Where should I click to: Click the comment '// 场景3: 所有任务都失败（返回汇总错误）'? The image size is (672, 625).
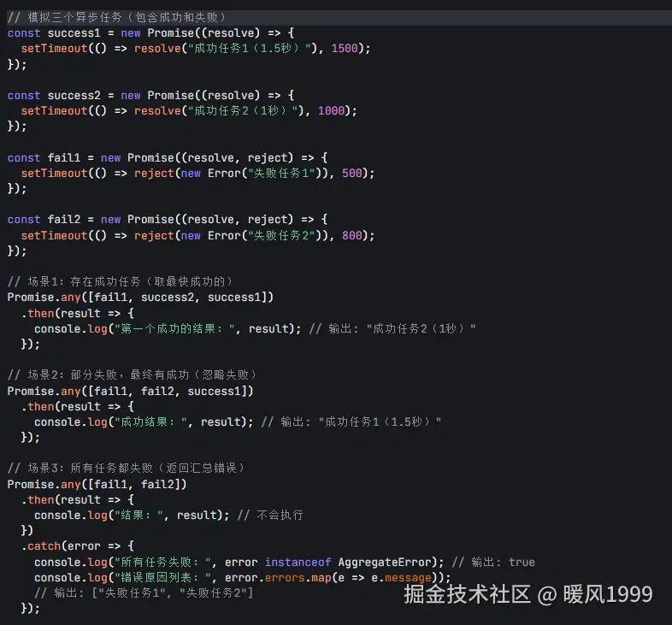[x=127, y=468]
